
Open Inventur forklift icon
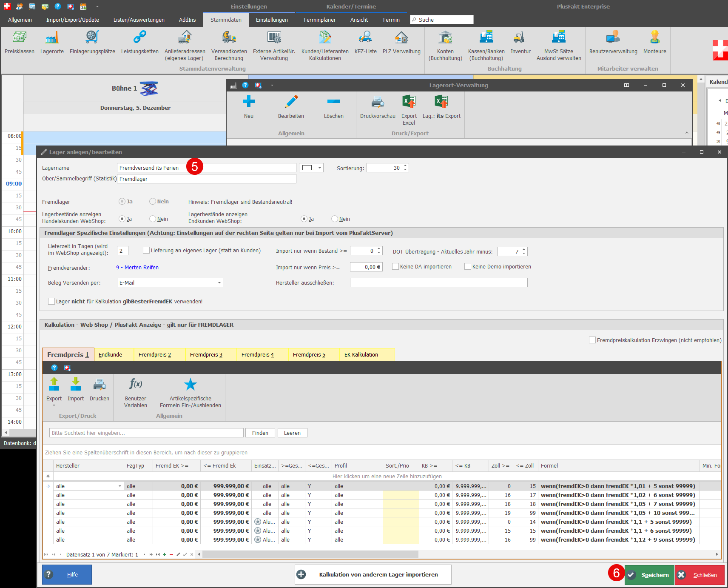click(520, 43)
